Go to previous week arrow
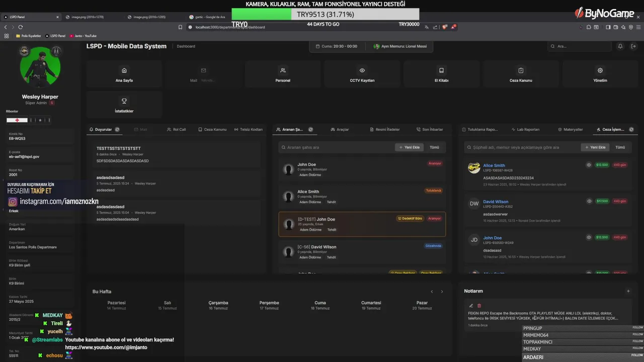 pyautogui.click(x=432, y=292)
